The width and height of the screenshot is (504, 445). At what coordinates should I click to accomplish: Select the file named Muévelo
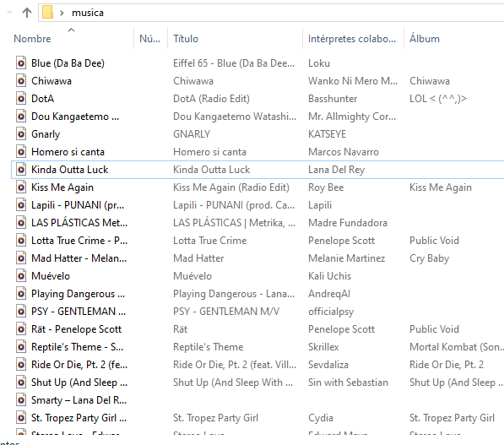coord(51,276)
